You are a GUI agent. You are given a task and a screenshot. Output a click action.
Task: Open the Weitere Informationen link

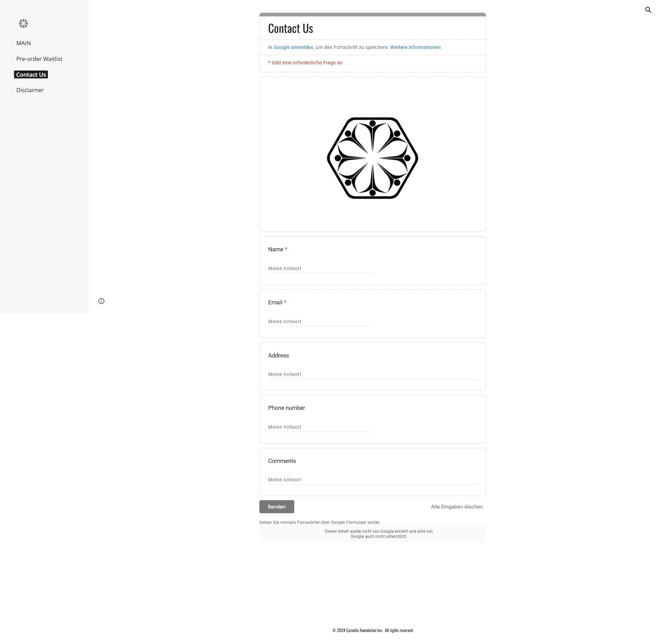coord(415,47)
